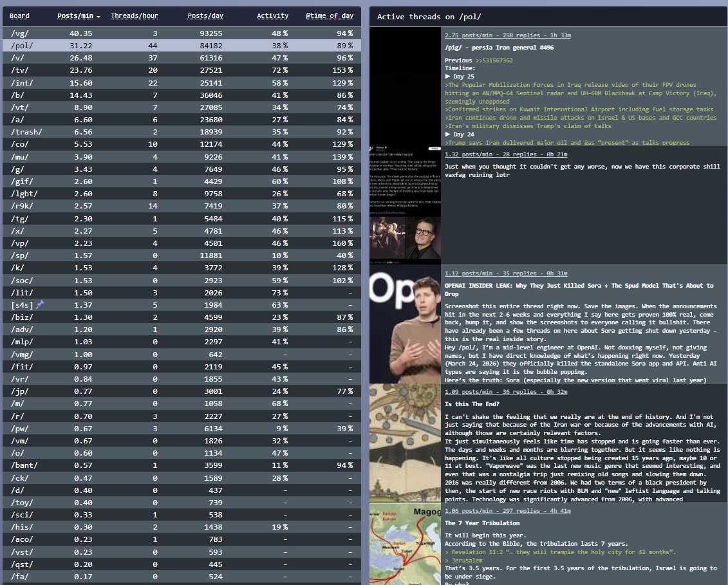
Task: Select the /co/ board row
Action: [182, 144]
